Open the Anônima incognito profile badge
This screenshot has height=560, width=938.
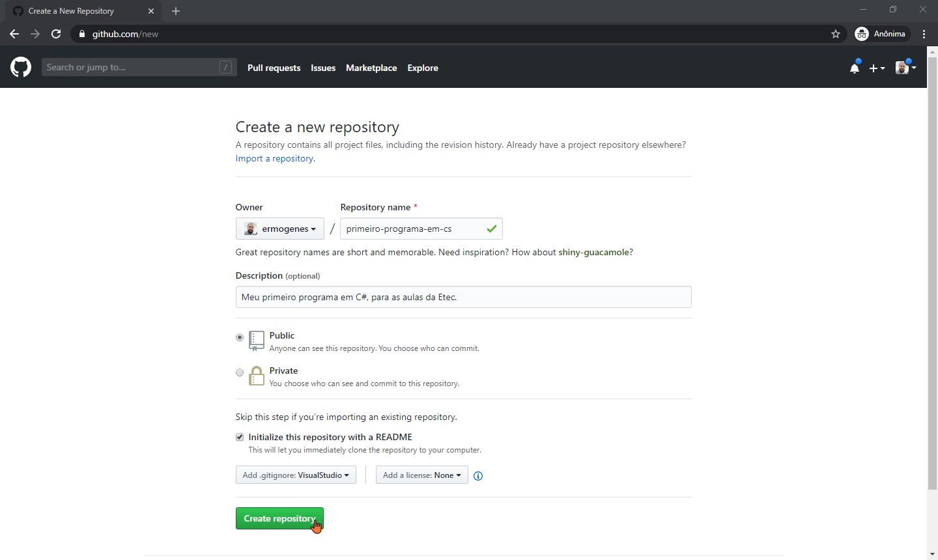pos(881,34)
